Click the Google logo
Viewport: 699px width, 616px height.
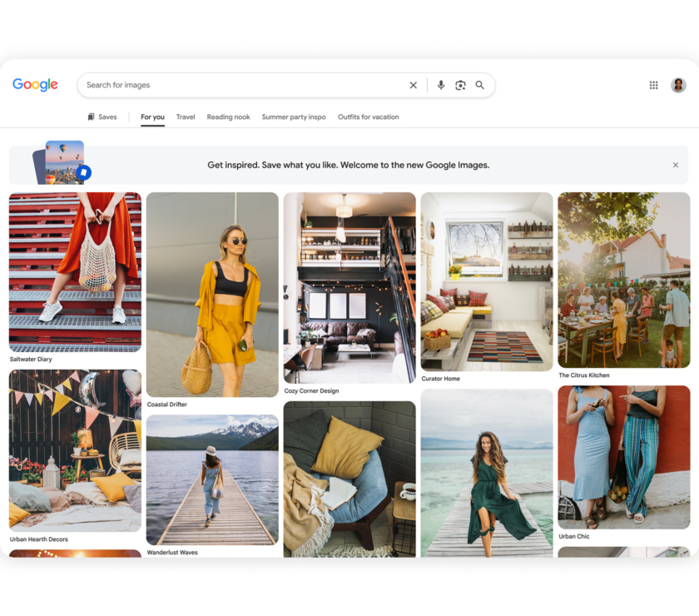click(x=35, y=84)
